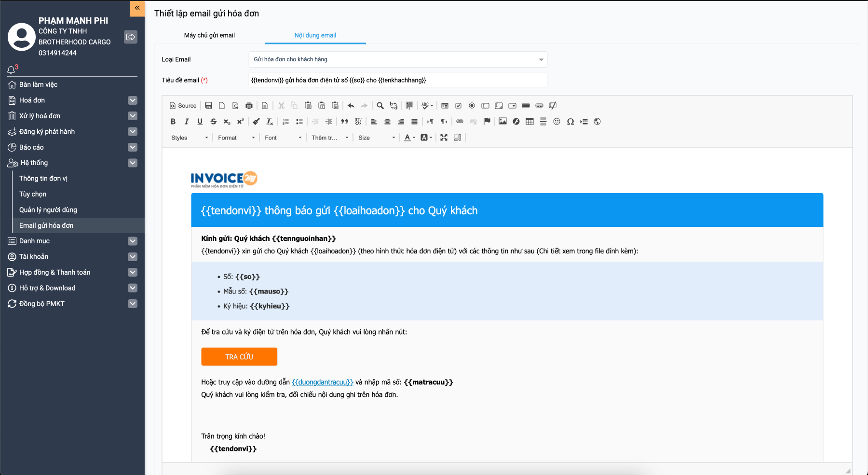
Task: Click the New Page icon in editor
Action: coord(222,106)
